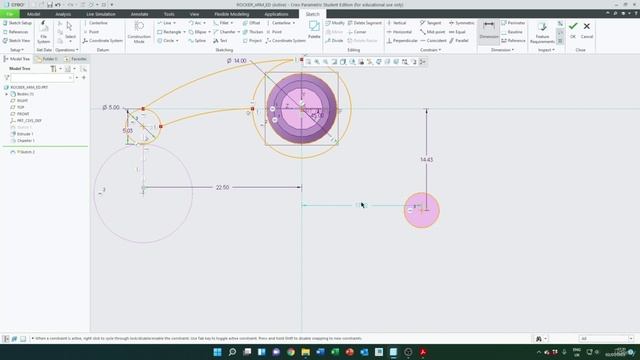Cancel the sketch

[587, 30]
